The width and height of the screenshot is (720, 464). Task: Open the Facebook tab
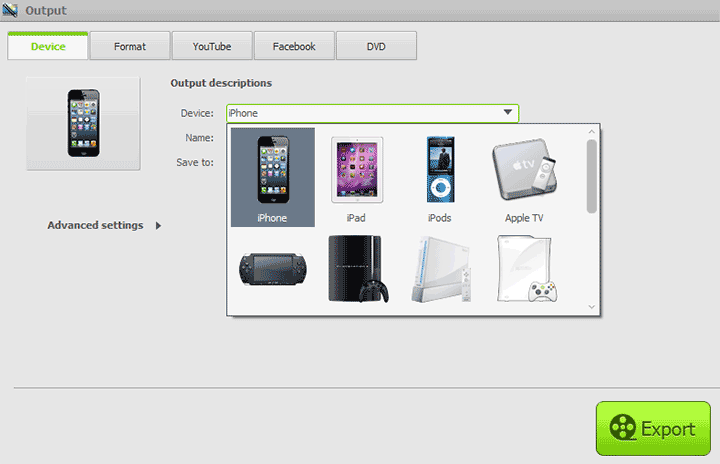tap(294, 46)
